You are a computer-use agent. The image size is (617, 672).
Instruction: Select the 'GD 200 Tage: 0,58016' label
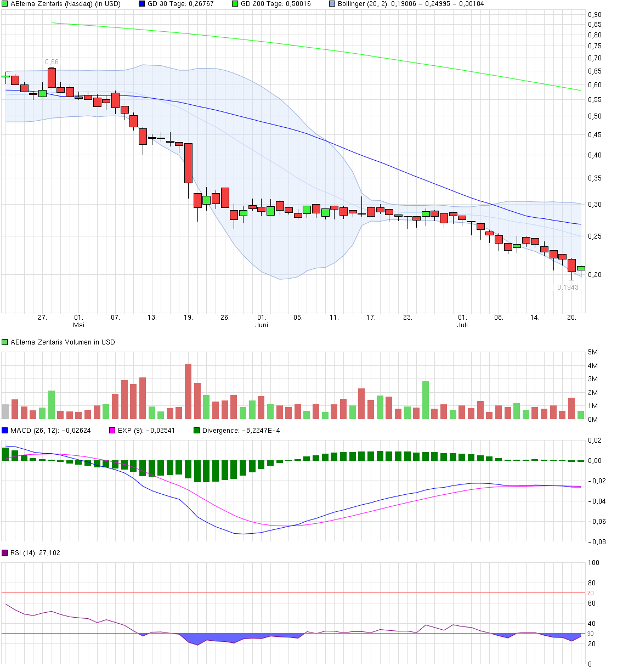coord(276,4)
